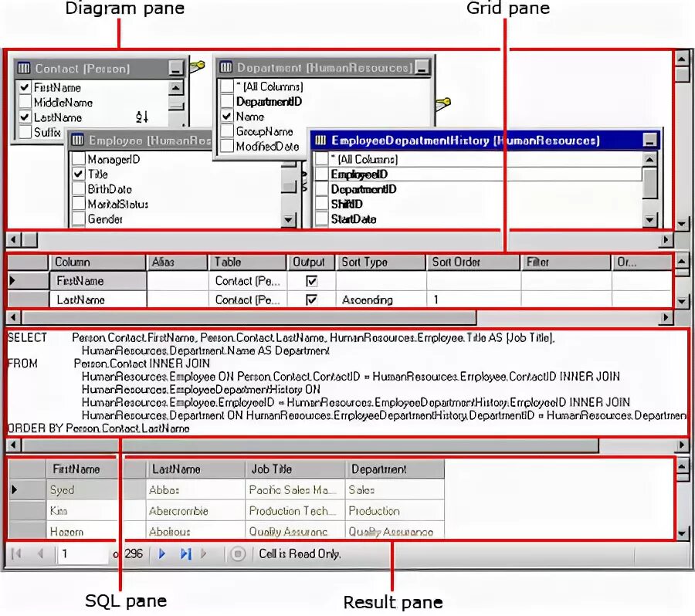Check BirthDate in Employee table

tap(79, 189)
